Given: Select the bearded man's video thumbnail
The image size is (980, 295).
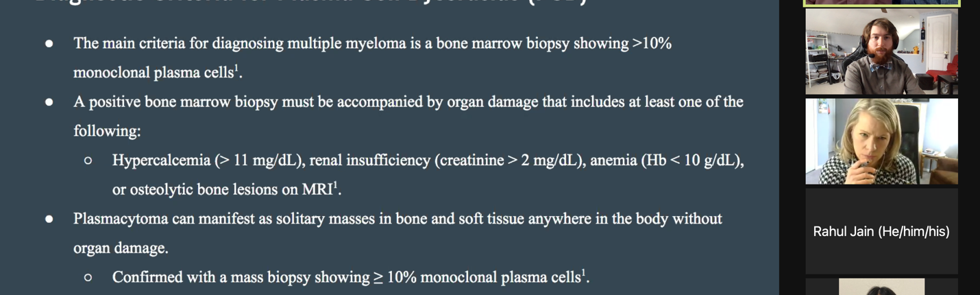Looking at the screenshot, I should click(881, 52).
